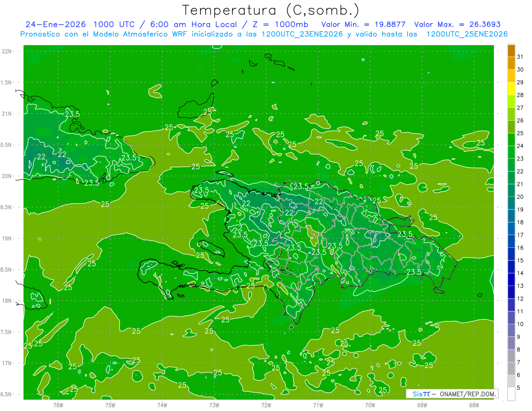
Task: Pick the gray swatch between legend 6 and 7
Action: pyautogui.click(x=511, y=368)
